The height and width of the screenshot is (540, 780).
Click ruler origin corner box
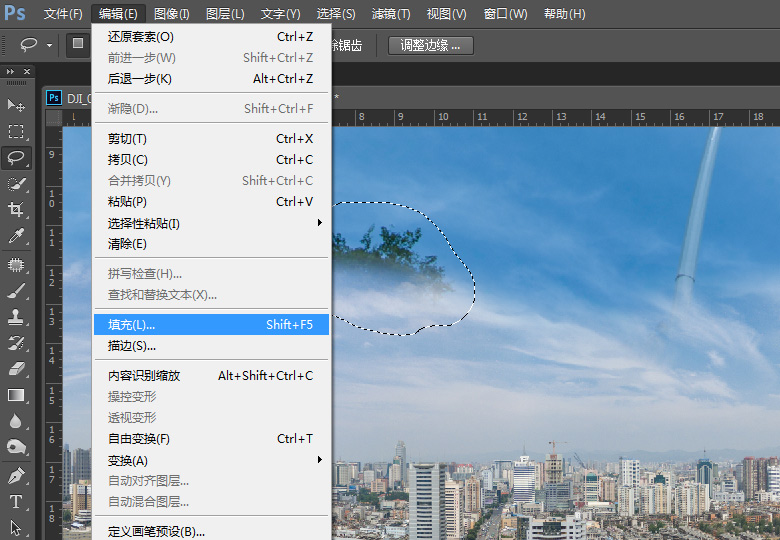point(54,118)
